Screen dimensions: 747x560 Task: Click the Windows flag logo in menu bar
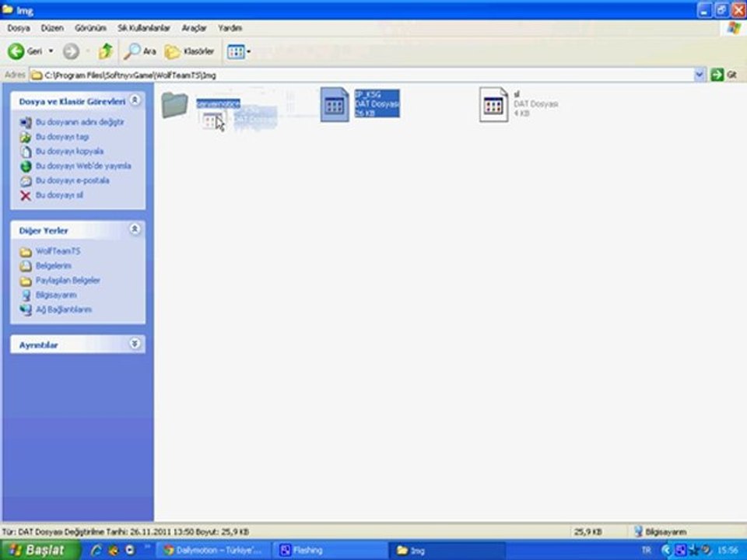coord(734,28)
